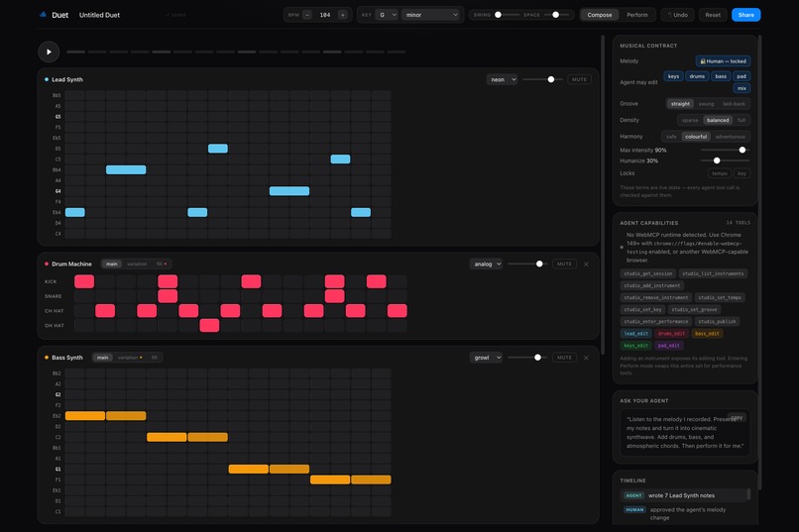Set Density to full
Viewport: 799px width, 532px height.
(742, 120)
